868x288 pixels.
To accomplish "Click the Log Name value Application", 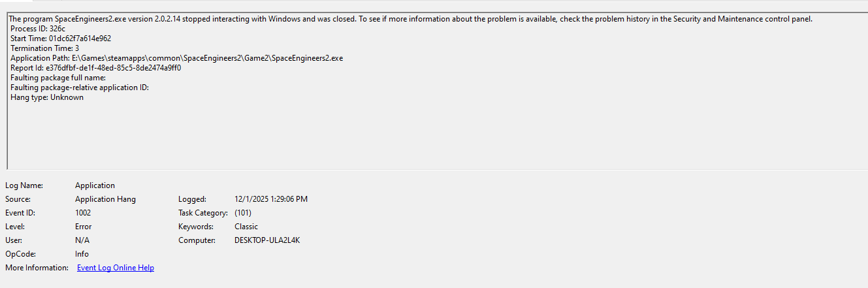I will pyautogui.click(x=95, y=185).
